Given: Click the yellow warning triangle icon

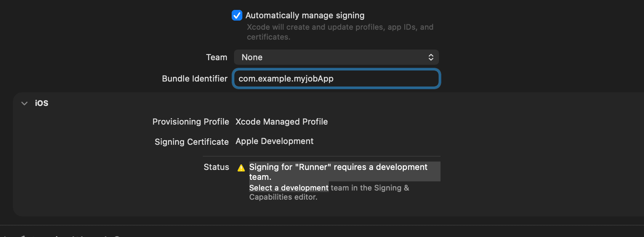Looking at the screenshot, I should click(241, 168).
